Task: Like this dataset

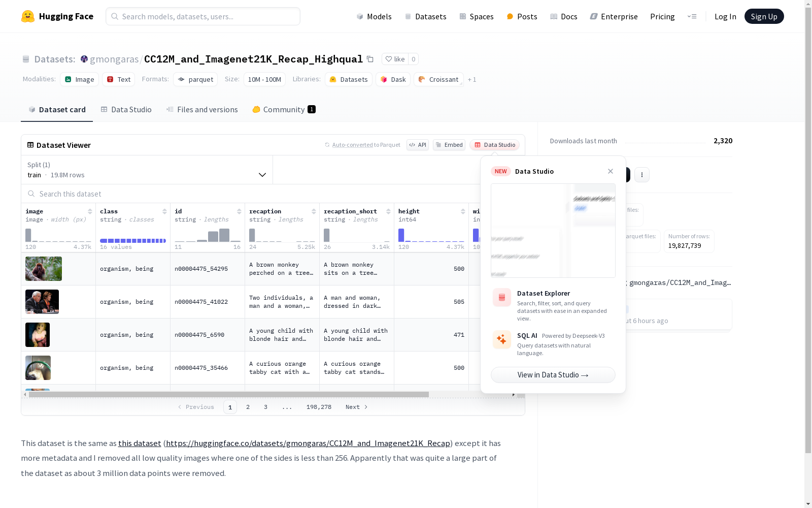Action: 395,59
